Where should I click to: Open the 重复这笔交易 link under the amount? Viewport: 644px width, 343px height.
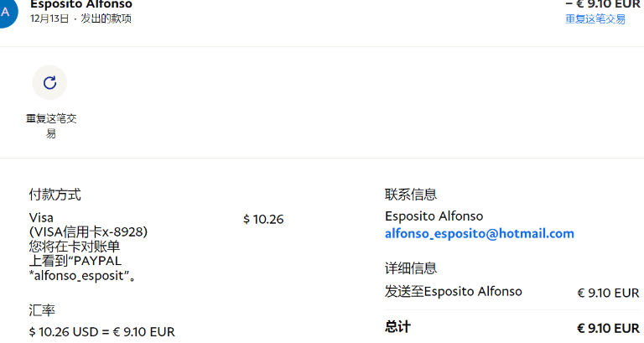(x=595, y=19)
